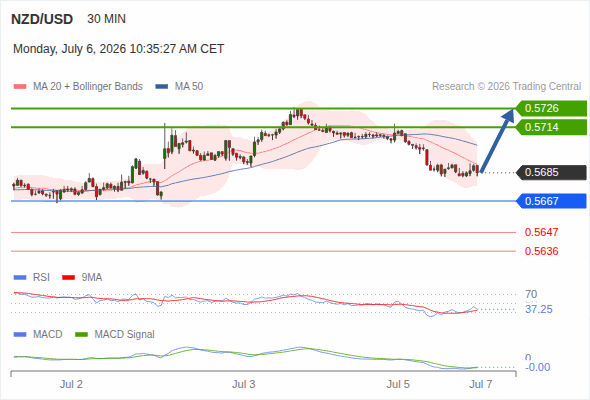
Task: Click the 0.5726 resistance price tag
Action: [551, 108]
